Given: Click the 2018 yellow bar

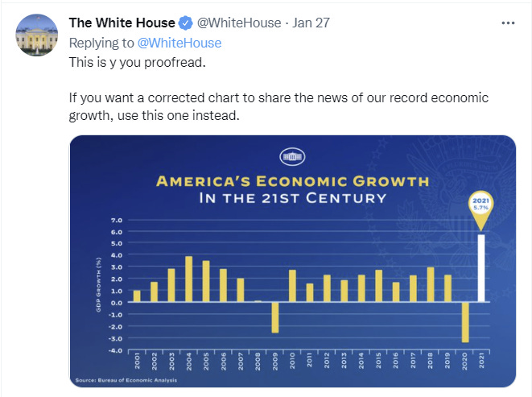Looking at the screenshot, I should (x=431, y=284).
